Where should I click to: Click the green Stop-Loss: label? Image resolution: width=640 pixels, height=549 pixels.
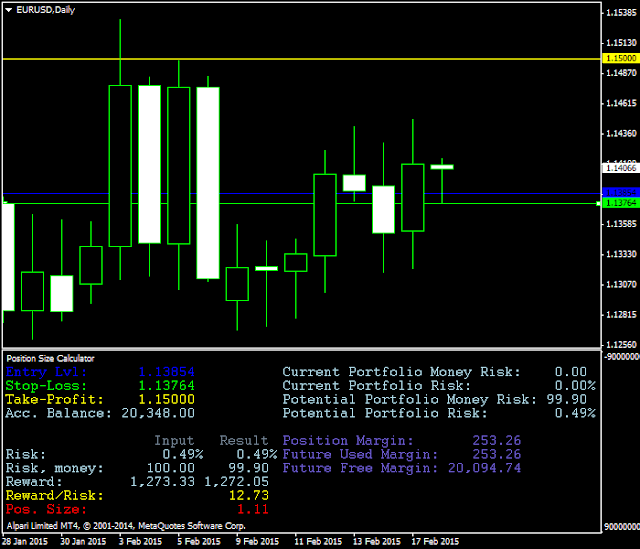46,385
